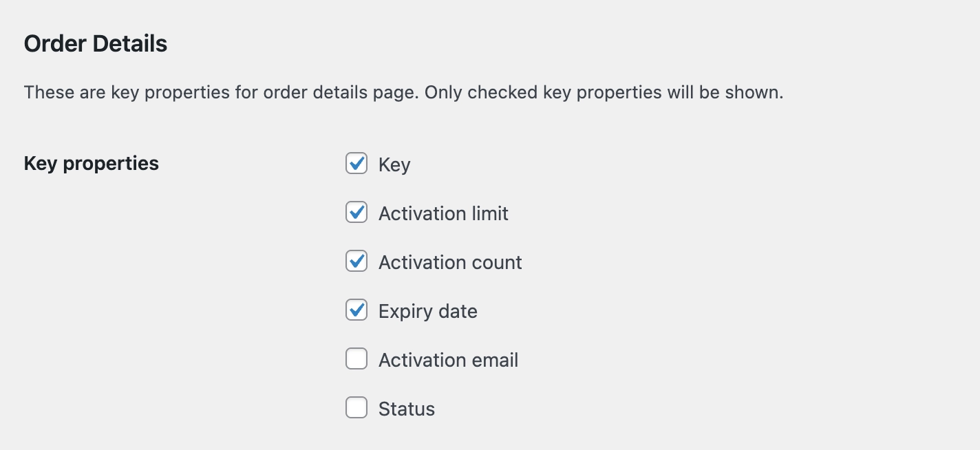Toggle the Key property off

tap(356, 164)
